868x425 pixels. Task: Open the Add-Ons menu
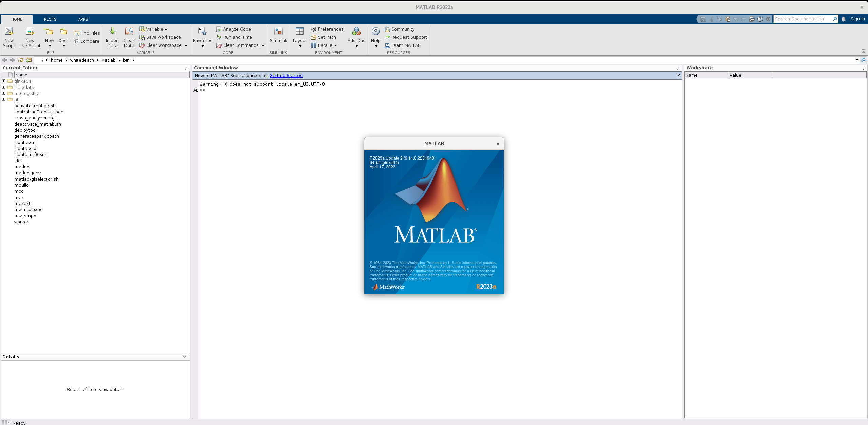click(x=356, y=37)
